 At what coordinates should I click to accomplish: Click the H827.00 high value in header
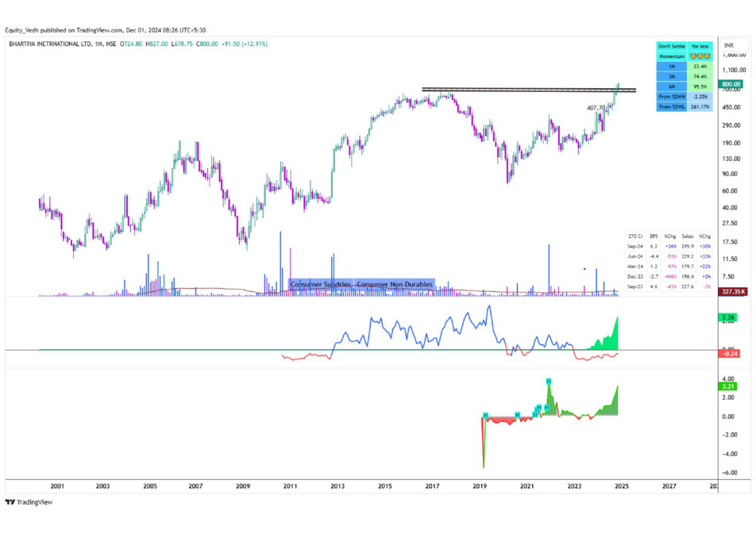(156, 44)
